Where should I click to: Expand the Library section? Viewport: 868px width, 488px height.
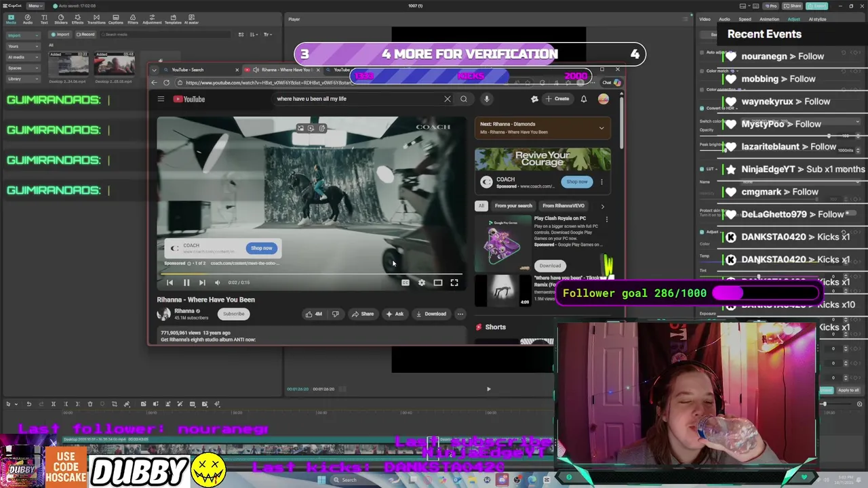pyautogui.click(x=23, y=79)
